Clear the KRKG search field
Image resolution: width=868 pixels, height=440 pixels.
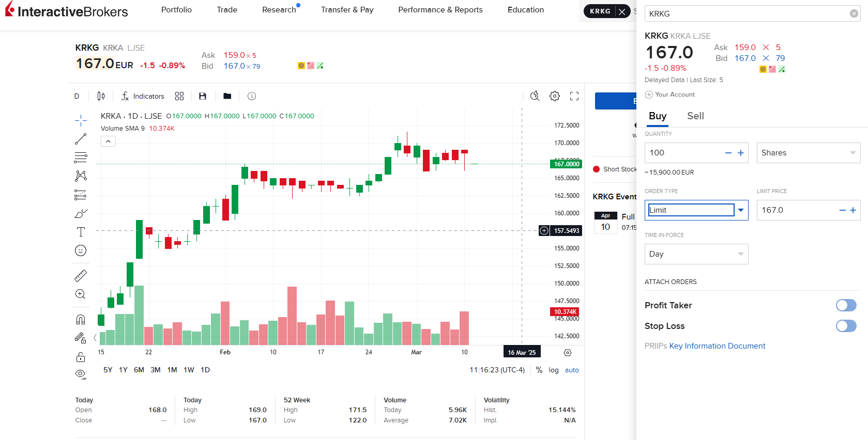(x=854, y=13)
